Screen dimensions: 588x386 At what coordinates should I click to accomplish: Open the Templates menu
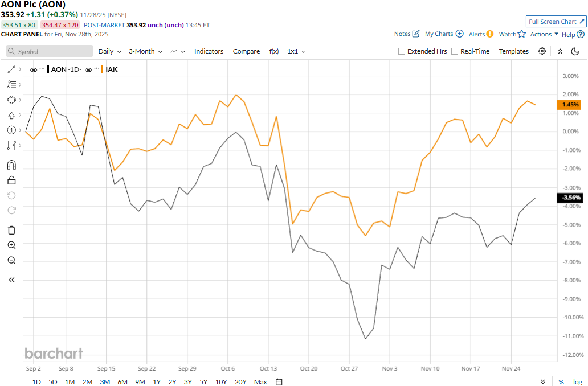(514, 51)
